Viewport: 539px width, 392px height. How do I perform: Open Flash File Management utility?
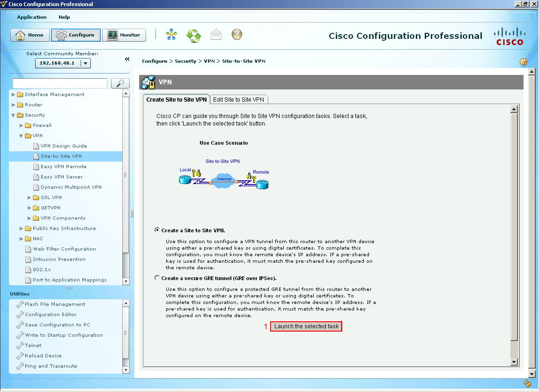pos(55,304)
